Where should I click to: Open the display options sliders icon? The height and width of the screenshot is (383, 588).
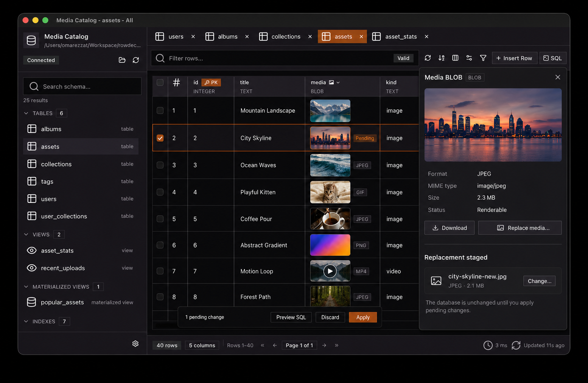pyautogui.click(x=469, y=58)
